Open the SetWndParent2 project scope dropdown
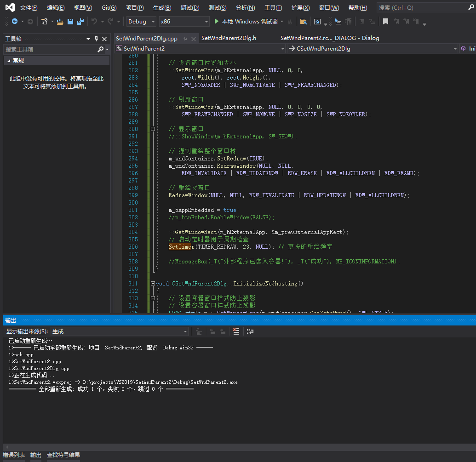476x462 pixels. pos(200,49)
